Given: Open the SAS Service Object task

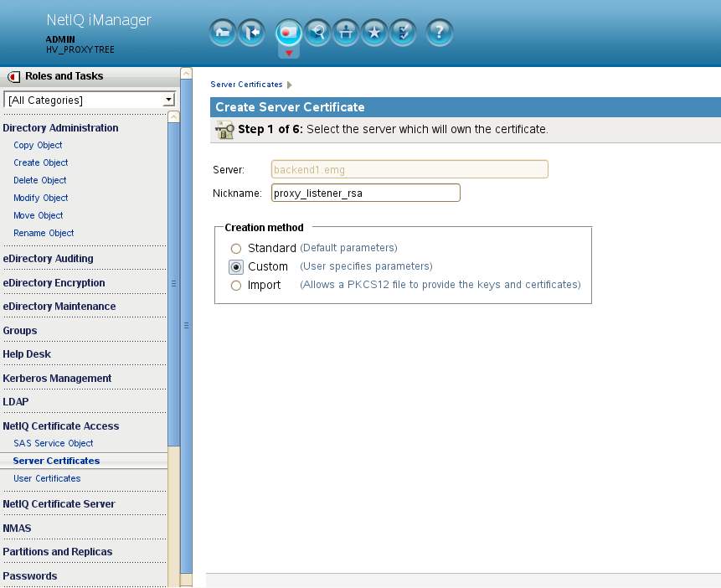Looking at the screenshot, I should (x=53, y=444).
